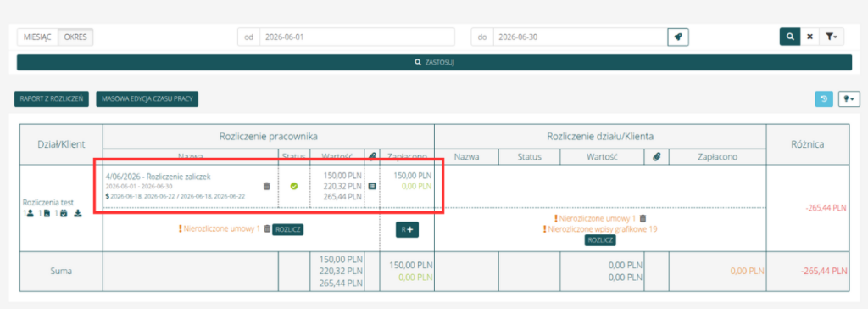This screenshot has width=868, height=309.
Task: Click the calendar check icon under Rozliczenia test
Action: pos(63,214)
